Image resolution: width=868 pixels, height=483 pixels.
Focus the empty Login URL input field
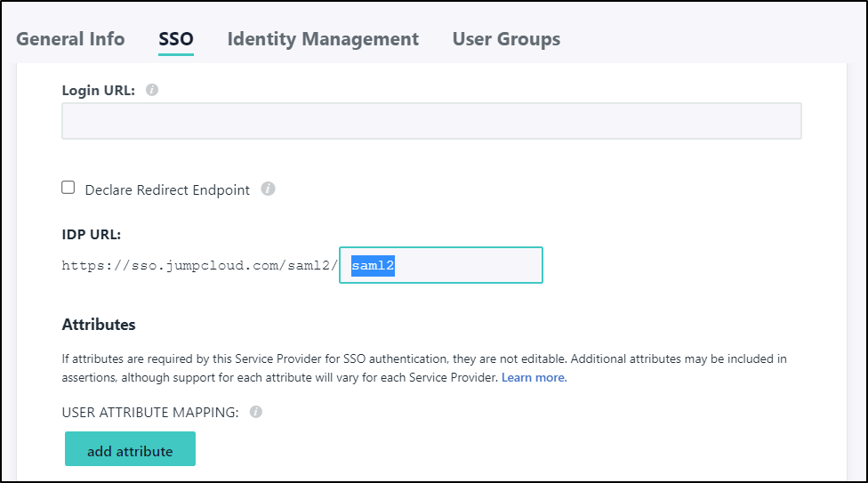[x=431, y=121]
